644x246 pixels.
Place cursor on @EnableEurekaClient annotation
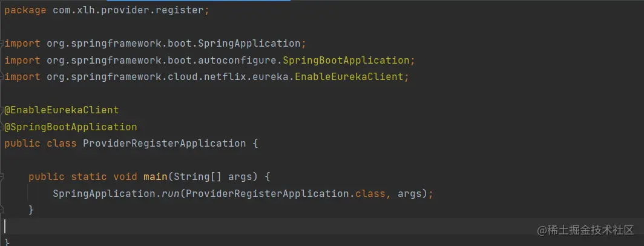point(62,110)
